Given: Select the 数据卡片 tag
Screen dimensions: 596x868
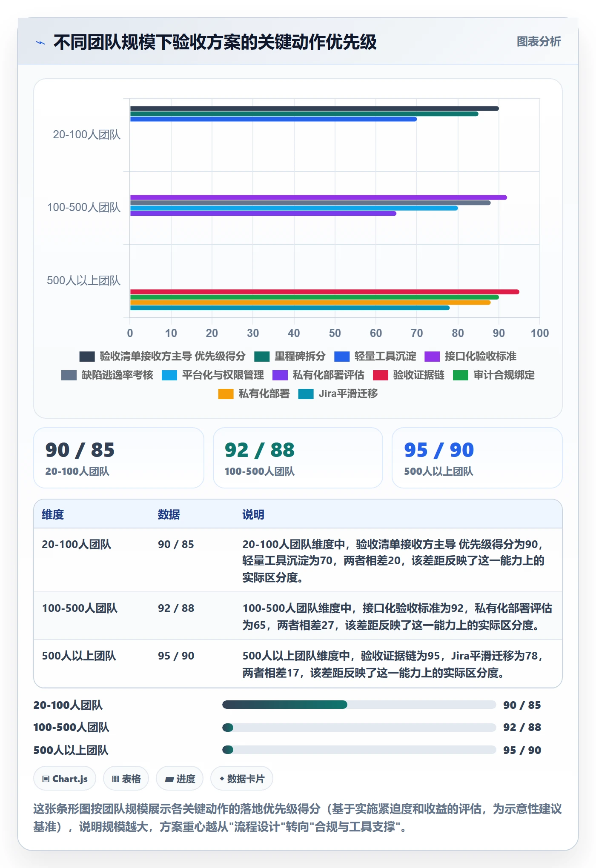Looking at the screenshot, I should pos(242,779).
